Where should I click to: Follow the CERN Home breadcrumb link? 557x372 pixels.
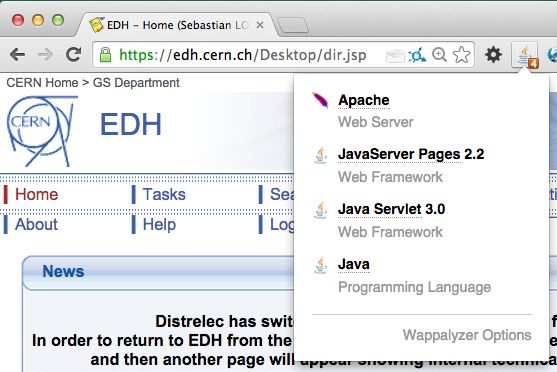42,83
